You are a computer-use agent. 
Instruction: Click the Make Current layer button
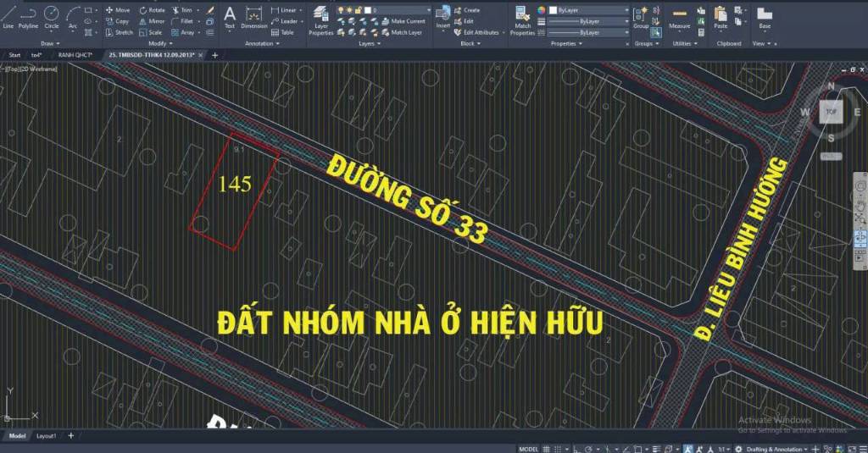click(407, 21)
